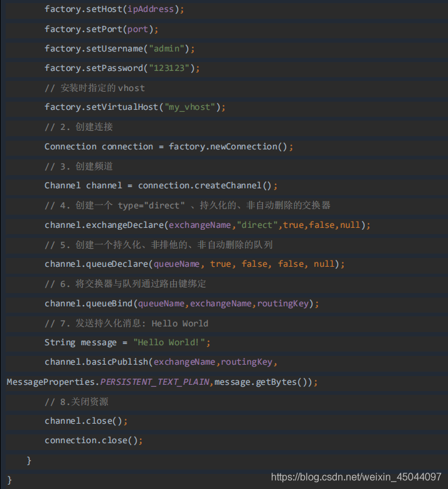
Task: Click connection.createChannel() call
Action: pos(205,186)
